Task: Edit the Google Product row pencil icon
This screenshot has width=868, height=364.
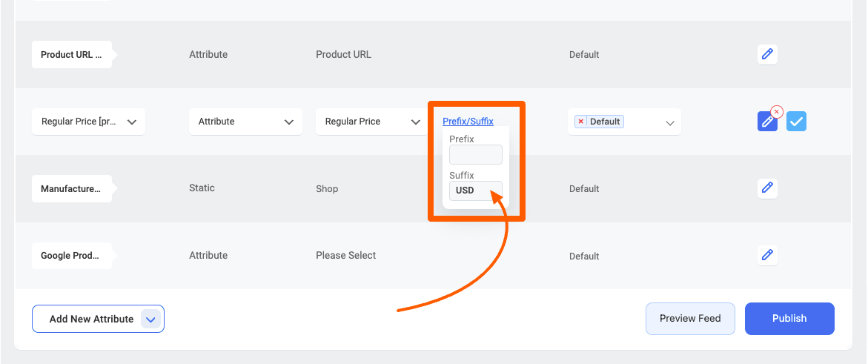Action: [767, 256]
